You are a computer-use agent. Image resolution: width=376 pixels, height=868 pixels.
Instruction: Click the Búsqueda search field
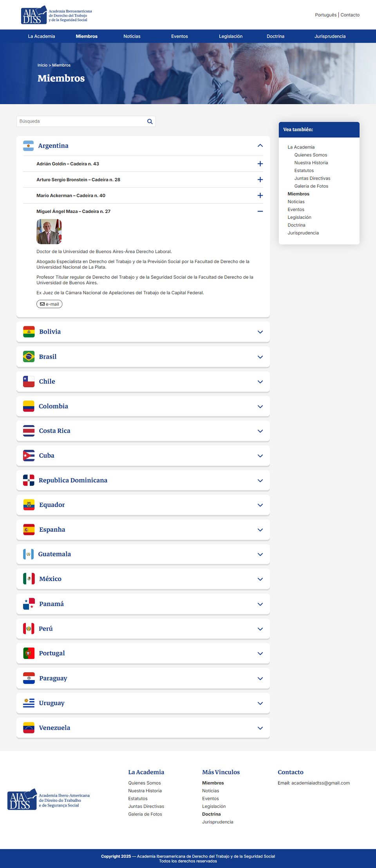[x=81, y=121]
